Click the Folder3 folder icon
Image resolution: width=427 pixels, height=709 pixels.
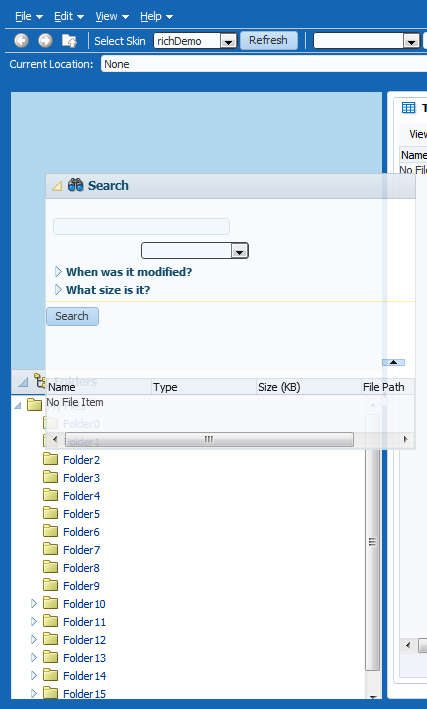click(x=50, y=477)
